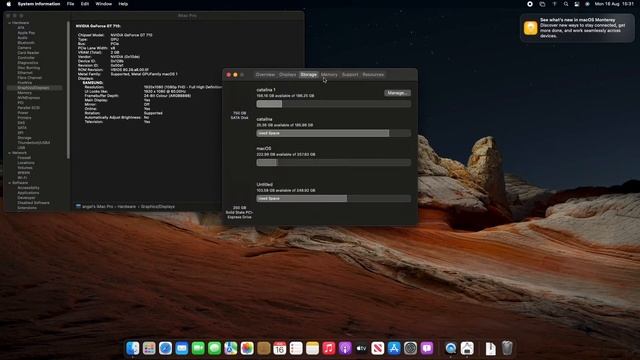Switch to the Displays tab

click(x=287, y=75)
